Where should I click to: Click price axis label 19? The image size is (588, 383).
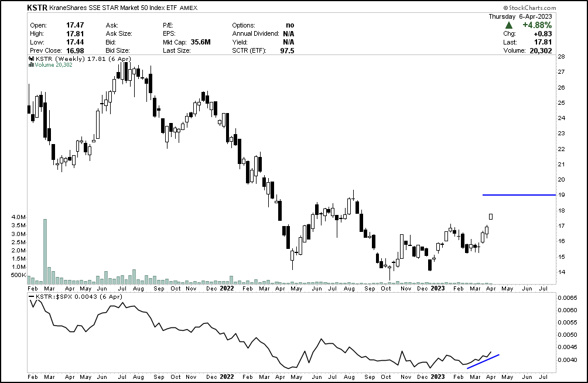[x=562, y=195]
